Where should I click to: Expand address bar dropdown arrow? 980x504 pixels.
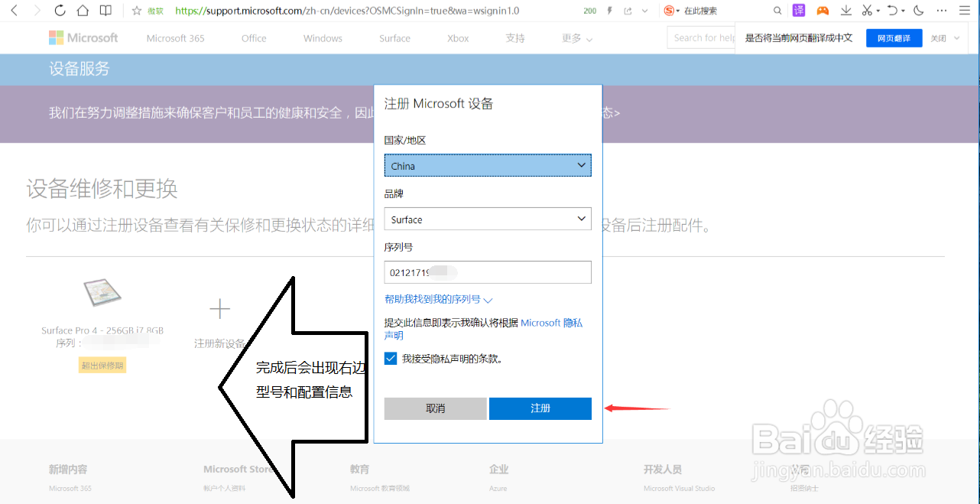tap(646, 11)
